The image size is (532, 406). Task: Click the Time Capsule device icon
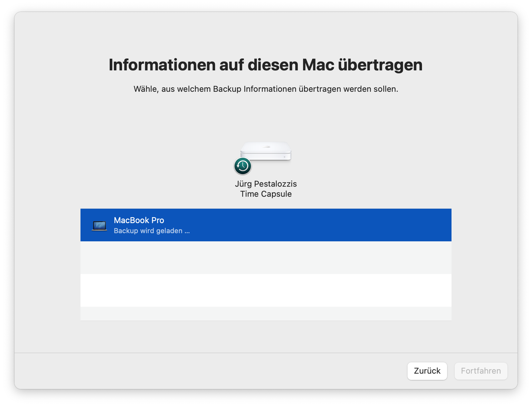266,151
